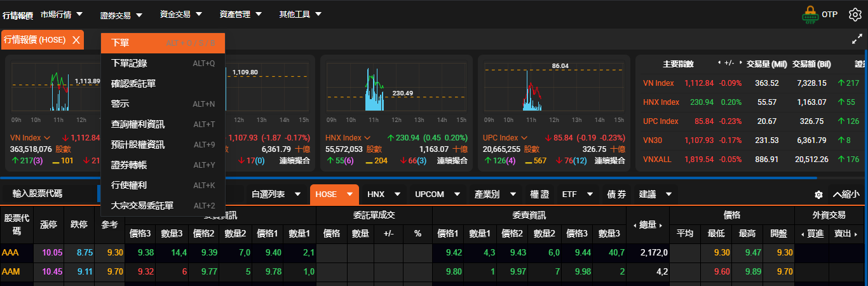Click right arrow beside 總量 header
This screenshot has height=286, width=868.
click(661, 225)
